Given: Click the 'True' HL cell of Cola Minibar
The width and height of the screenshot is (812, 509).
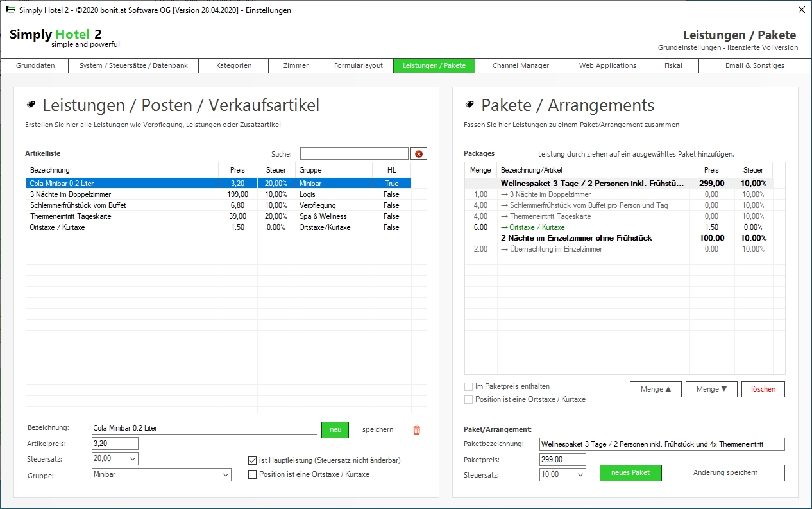Looking at the screenshot, I should (x=392, y=184).
